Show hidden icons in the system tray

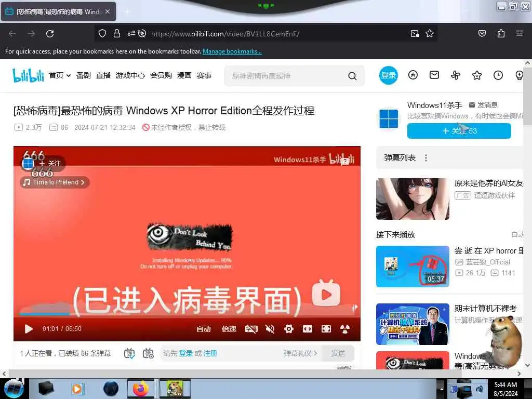click(x=442, y=389)
